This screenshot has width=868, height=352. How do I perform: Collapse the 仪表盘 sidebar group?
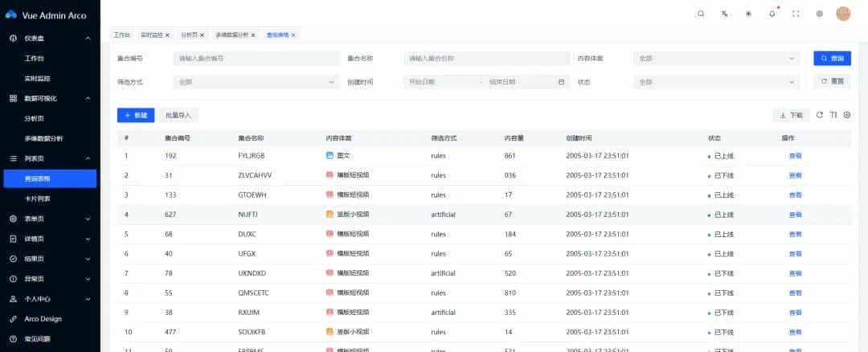(x=88, y=39)
